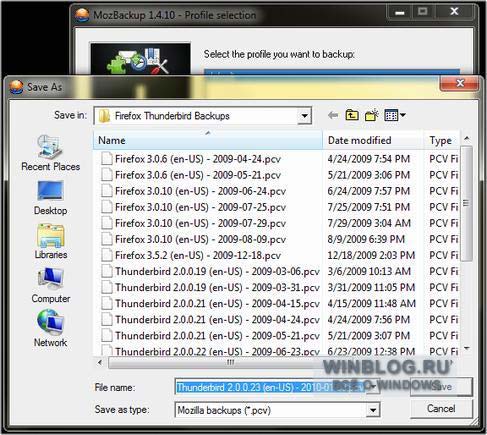Click the Cancel button

tap(441, 408)
